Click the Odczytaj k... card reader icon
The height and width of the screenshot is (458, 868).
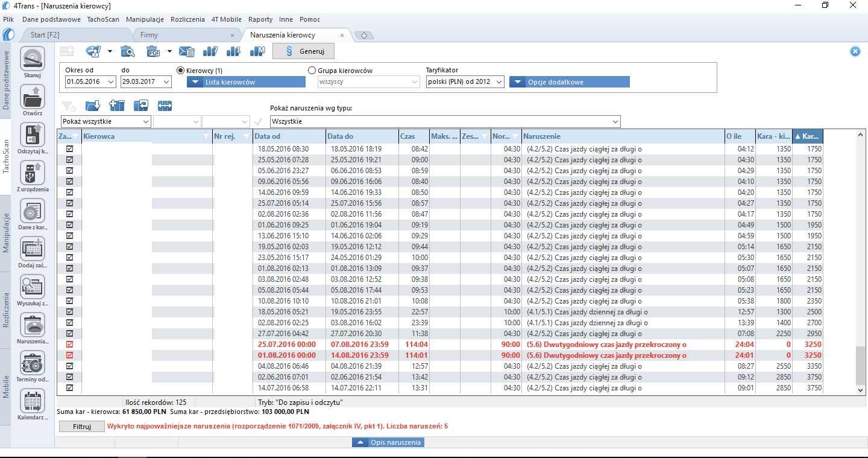click(x=33, y=135)
